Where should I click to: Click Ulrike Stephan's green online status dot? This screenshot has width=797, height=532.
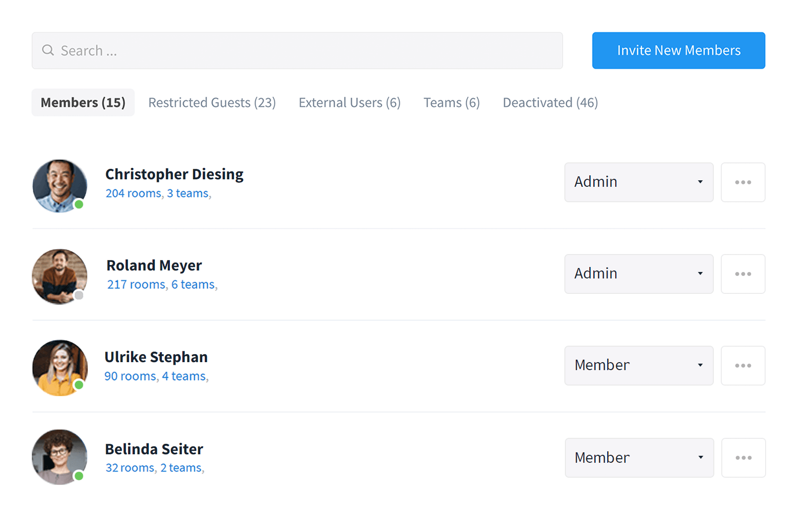pos(79,385)
